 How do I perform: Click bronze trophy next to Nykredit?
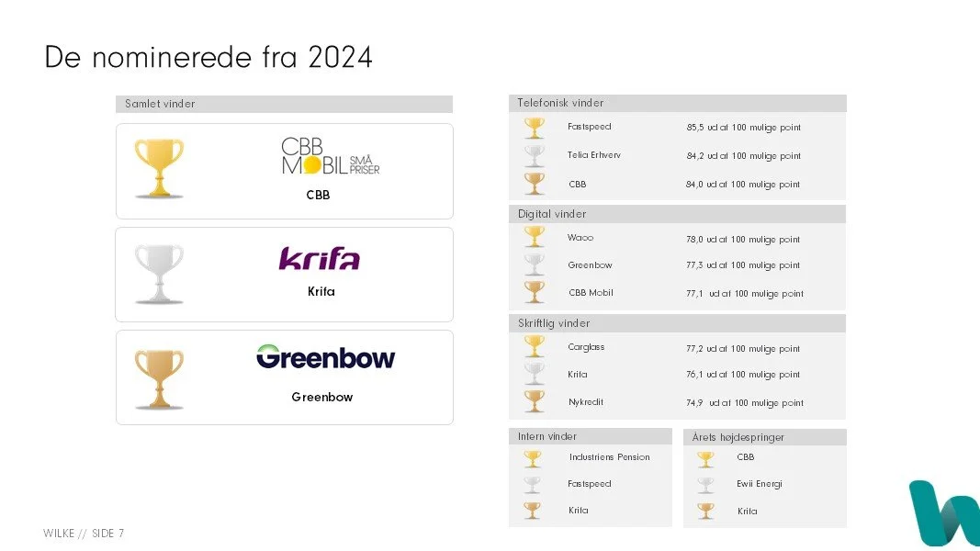[535, 401]
